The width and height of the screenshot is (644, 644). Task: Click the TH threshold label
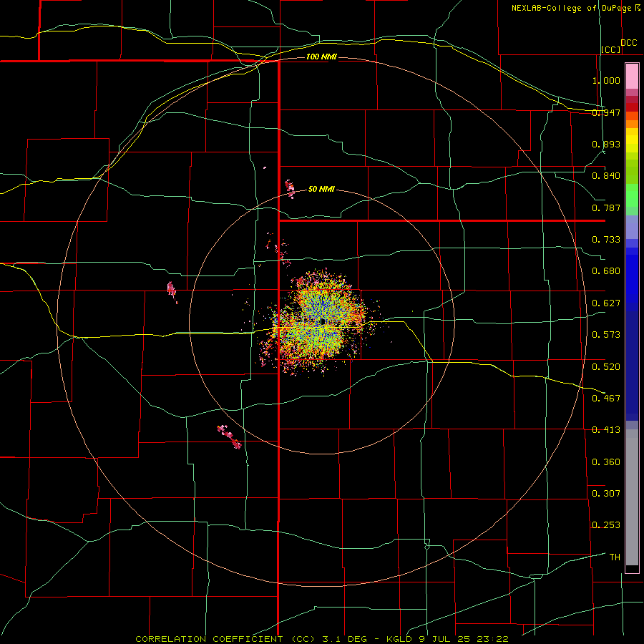pyautogui.click(x=615, y=557)
